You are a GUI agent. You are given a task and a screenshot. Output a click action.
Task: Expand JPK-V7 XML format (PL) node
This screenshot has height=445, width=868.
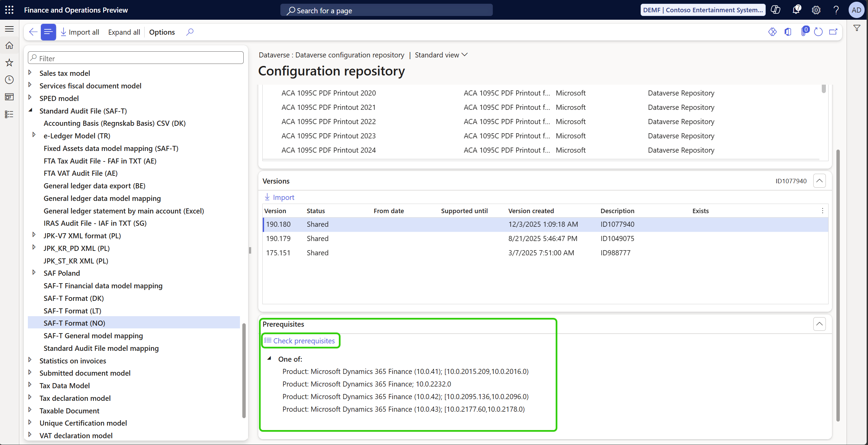coord(34,235)
